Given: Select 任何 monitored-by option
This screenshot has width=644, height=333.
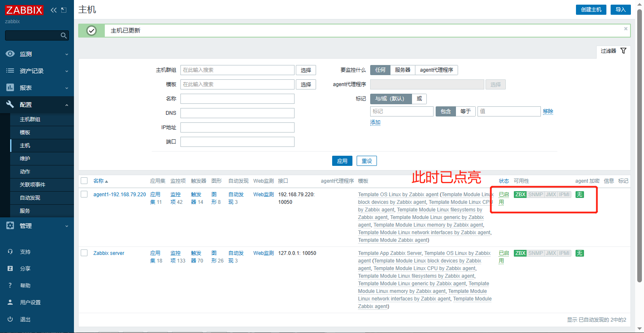Looking at the screenshot, I should pos(380,70).
